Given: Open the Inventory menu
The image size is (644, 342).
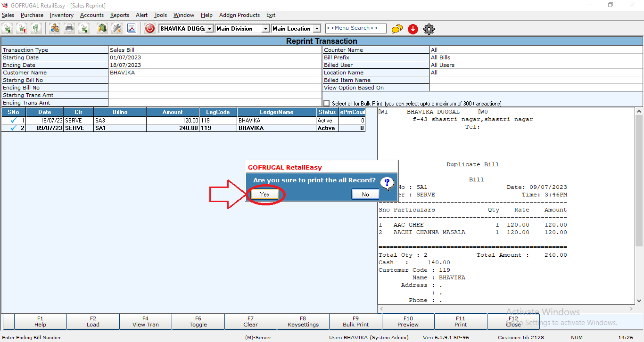Looking at the screenshot, I should pos(61,15).
